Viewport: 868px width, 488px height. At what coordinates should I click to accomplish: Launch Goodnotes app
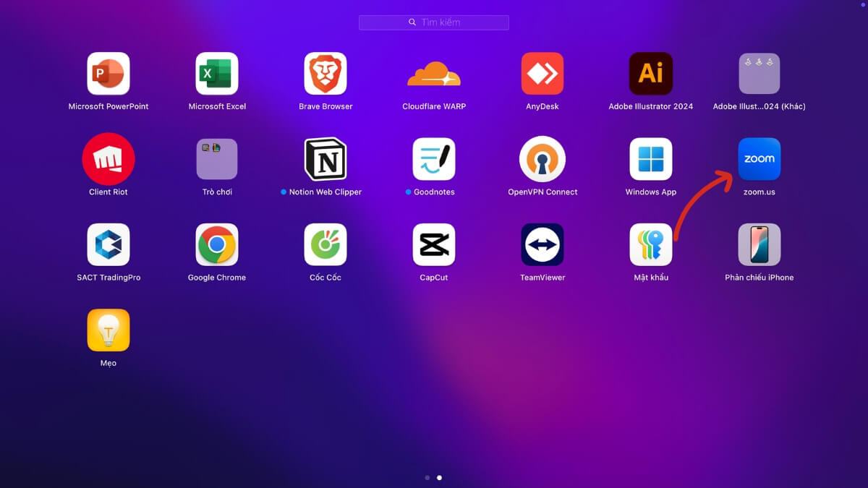[x=434, y=159]
